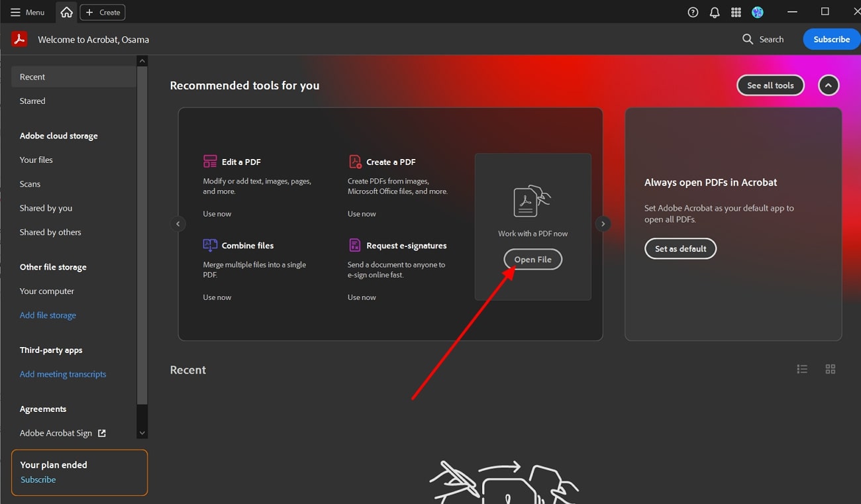Viewport: 861px width, 504px height.
Task: Select Starred in the sidebar
Action: pyautogui.click(x=32, y=101)
